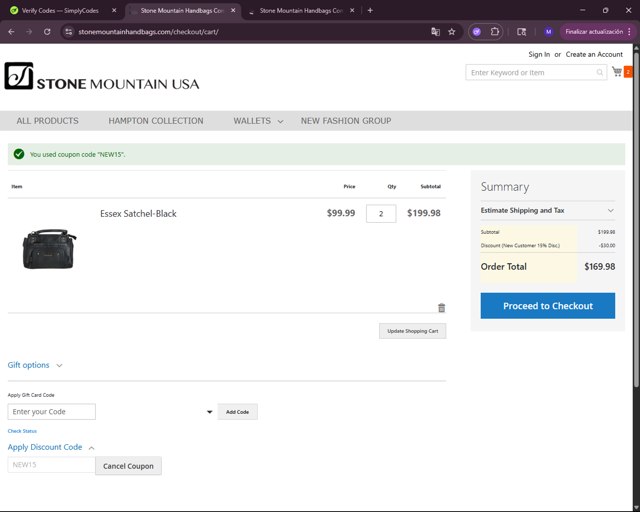
Task: Close the third Stone Mountain Handbags tab
Action: click(352, 11)
